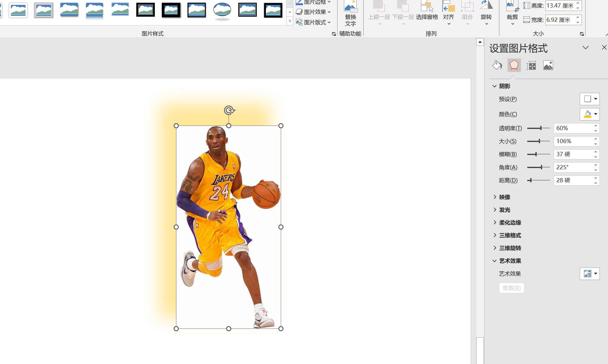This screenshot has height=364, width=608.
Task: Click the 透明度 transparency slider
Action: [538, 128]
